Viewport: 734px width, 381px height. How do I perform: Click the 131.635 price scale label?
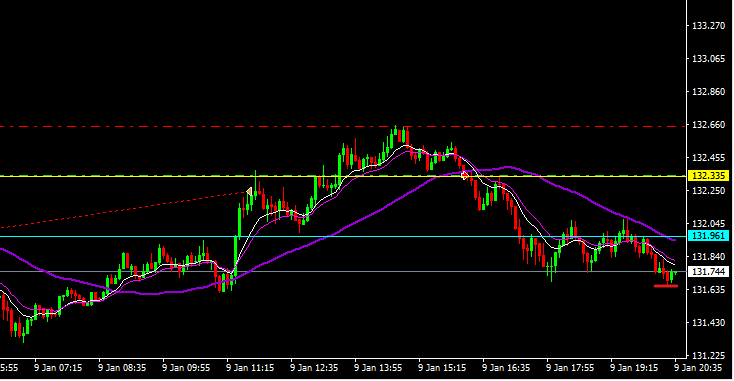coord(709,290)
